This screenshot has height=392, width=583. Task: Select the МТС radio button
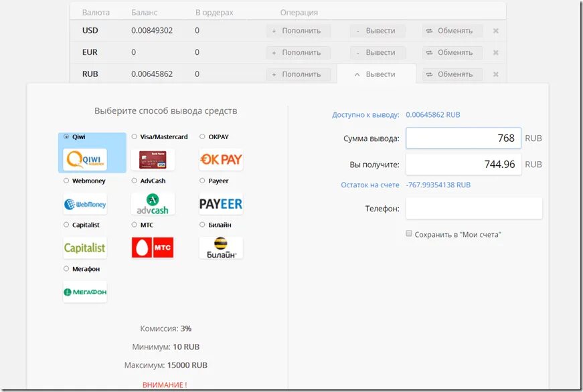(x=135, y=225)
